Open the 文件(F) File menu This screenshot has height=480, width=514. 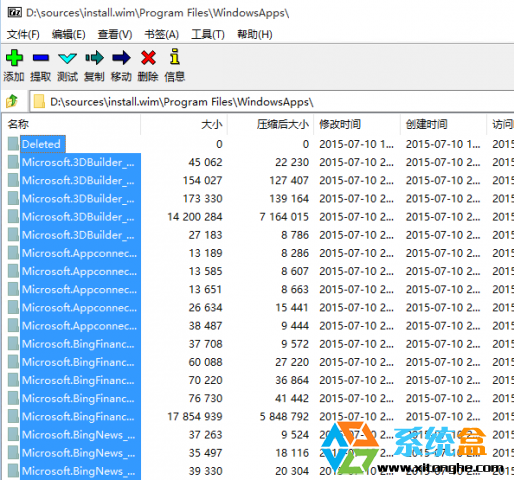click(23, 34)
